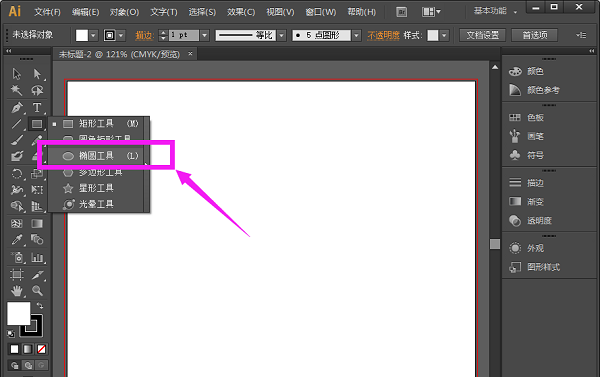
Task: Select the Direct Selection tool
Action: (37, 73)
